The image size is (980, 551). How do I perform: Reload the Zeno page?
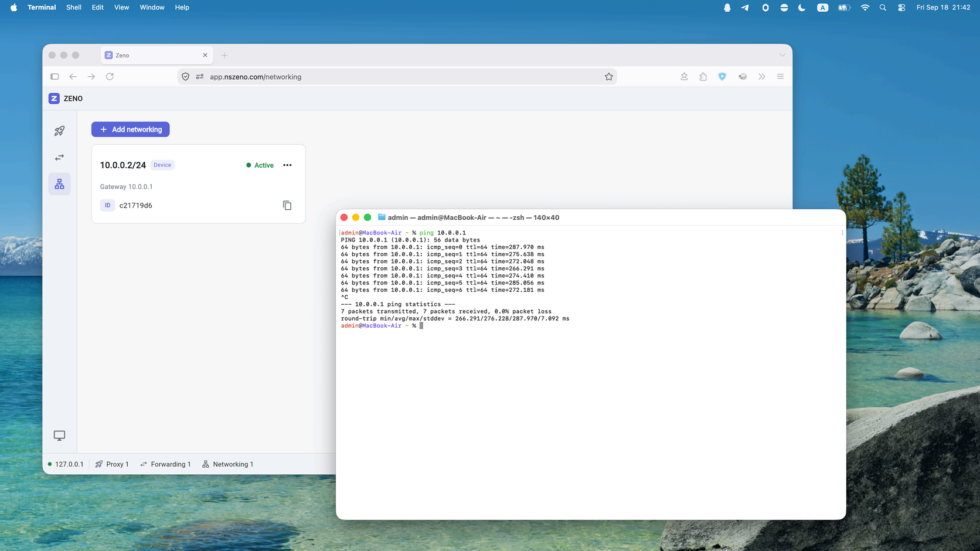110,77
